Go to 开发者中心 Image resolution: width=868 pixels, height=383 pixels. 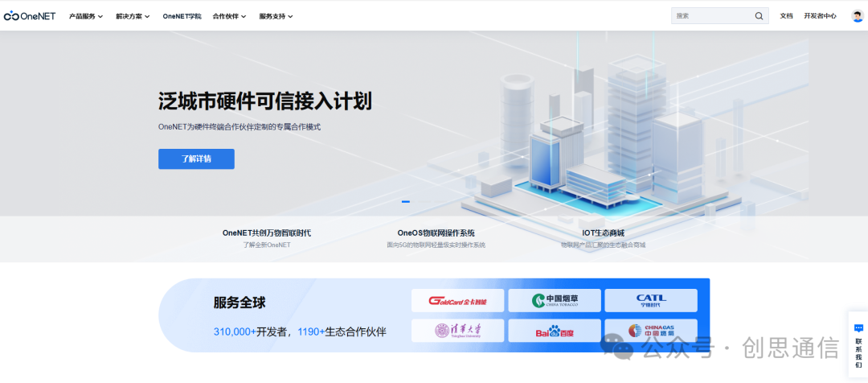(820, 16)
